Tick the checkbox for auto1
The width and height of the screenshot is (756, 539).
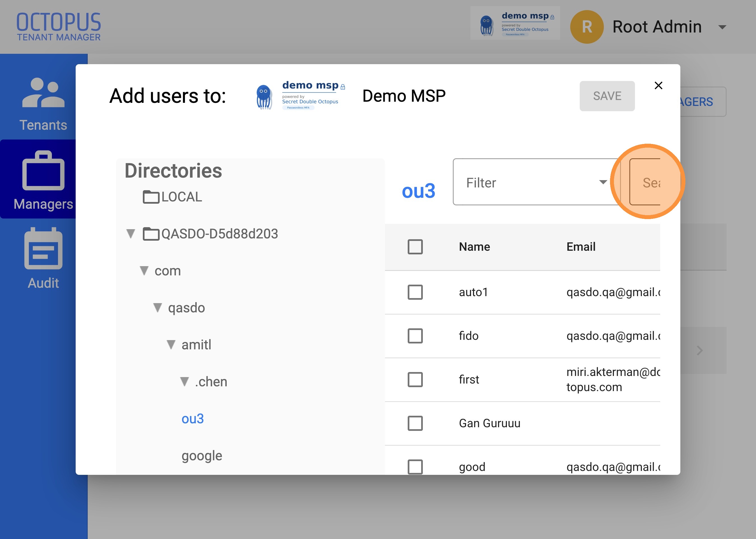(x=415, y=292)
